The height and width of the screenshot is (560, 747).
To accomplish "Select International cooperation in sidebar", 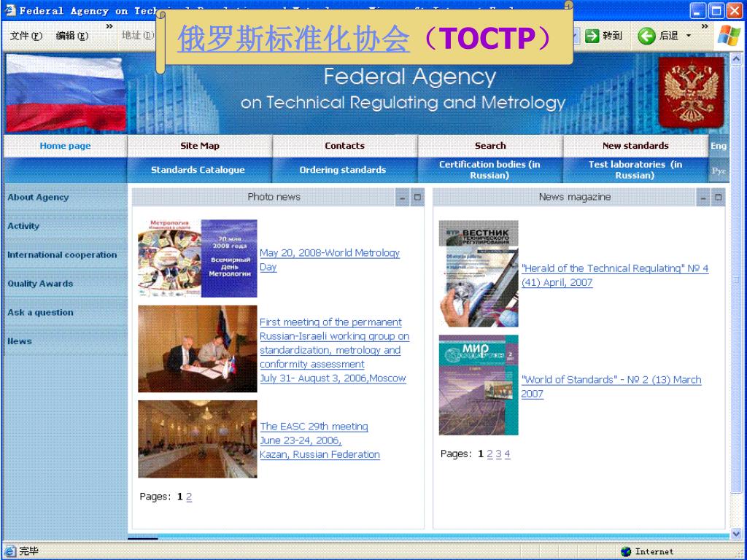I will point(62,254).
